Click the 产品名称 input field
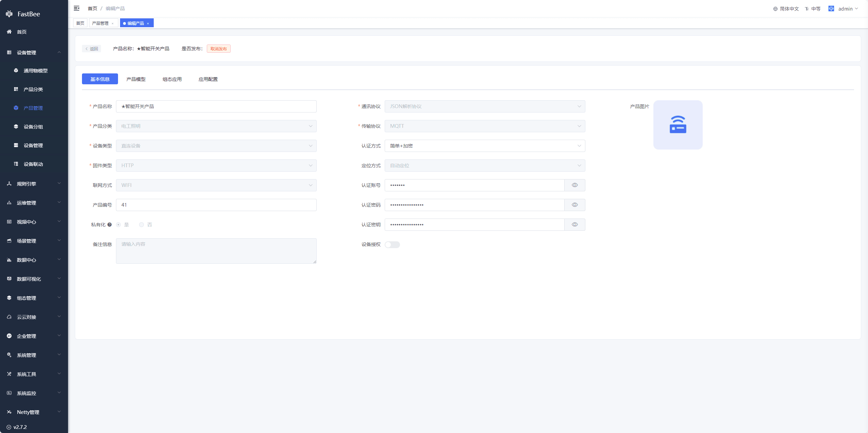Screen dimensions: 868x433 point(216,106)
